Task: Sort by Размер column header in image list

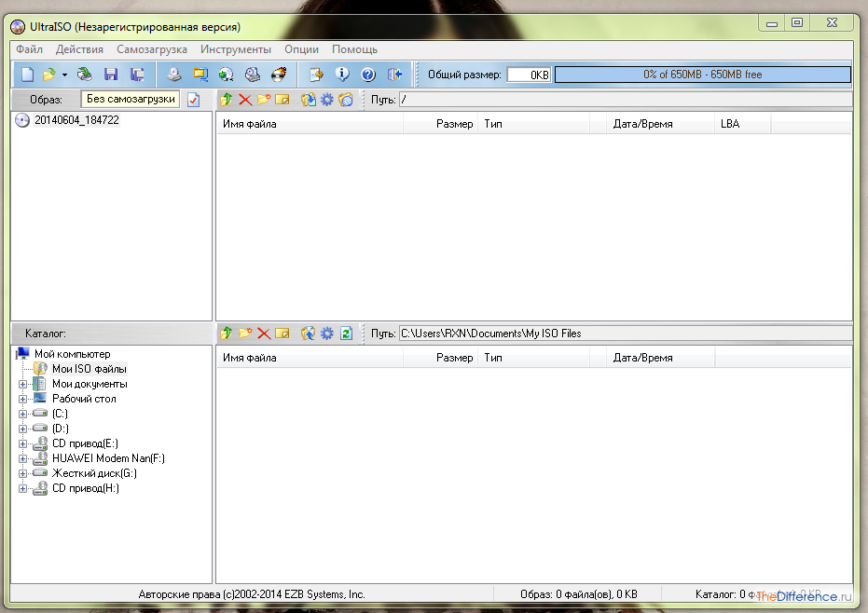Action: 454,124
